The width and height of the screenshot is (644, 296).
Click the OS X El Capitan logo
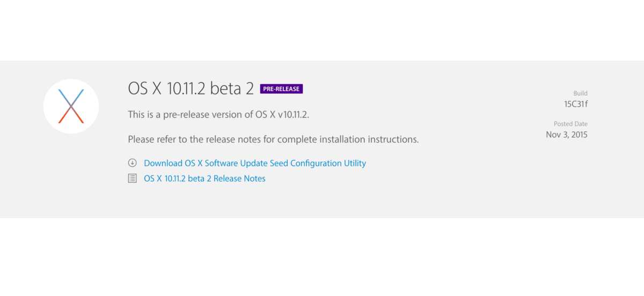click(71, 106)
